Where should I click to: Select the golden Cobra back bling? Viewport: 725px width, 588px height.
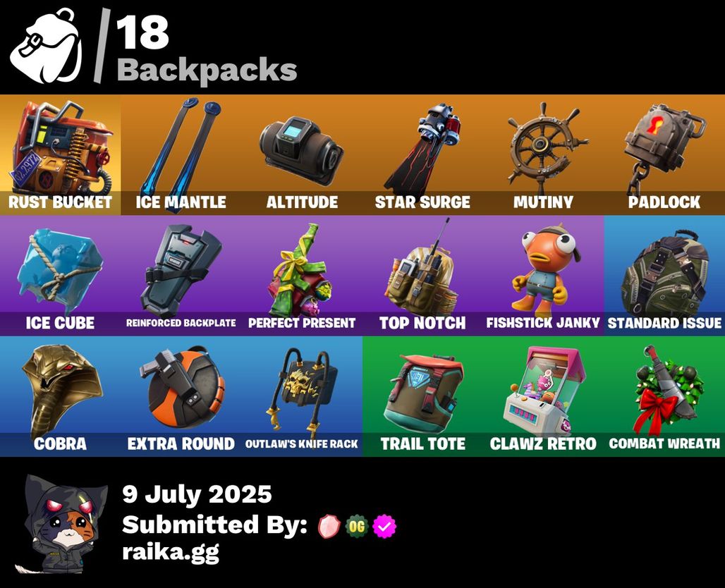tap(60, 396)
